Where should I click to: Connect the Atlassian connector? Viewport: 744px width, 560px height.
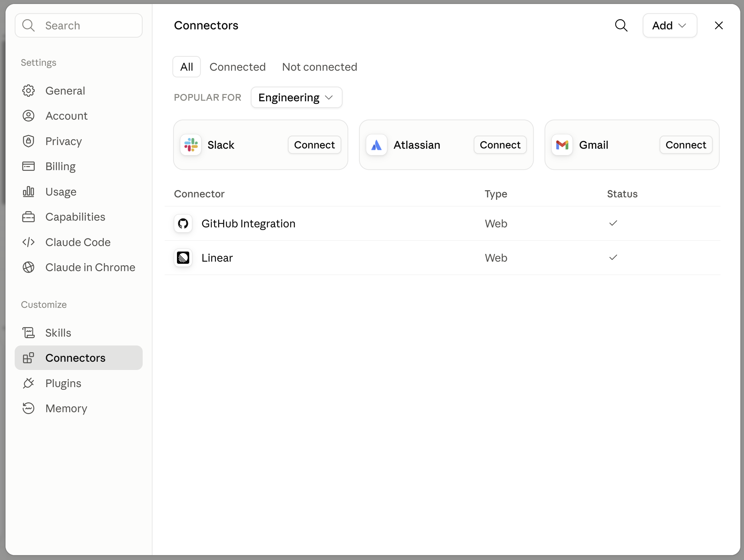[x=500, y=145]
